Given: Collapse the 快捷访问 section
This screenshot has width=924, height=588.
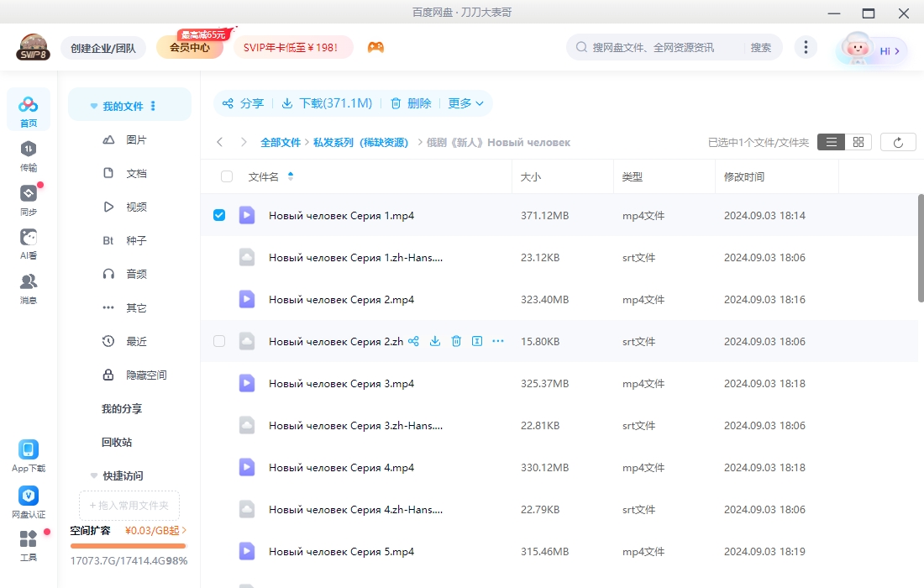Looking at the screenshot, I should click(x=94, y=475).
